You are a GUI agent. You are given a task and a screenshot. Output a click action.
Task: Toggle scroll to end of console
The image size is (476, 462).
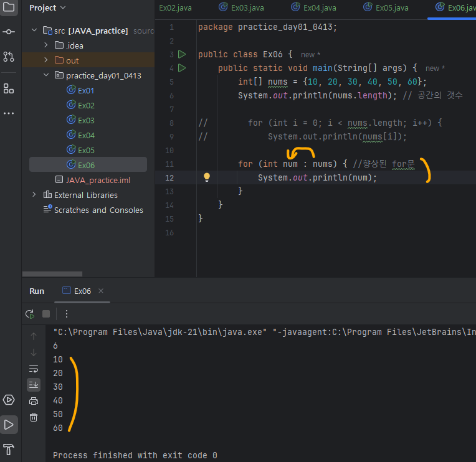(x=34, y=385)
